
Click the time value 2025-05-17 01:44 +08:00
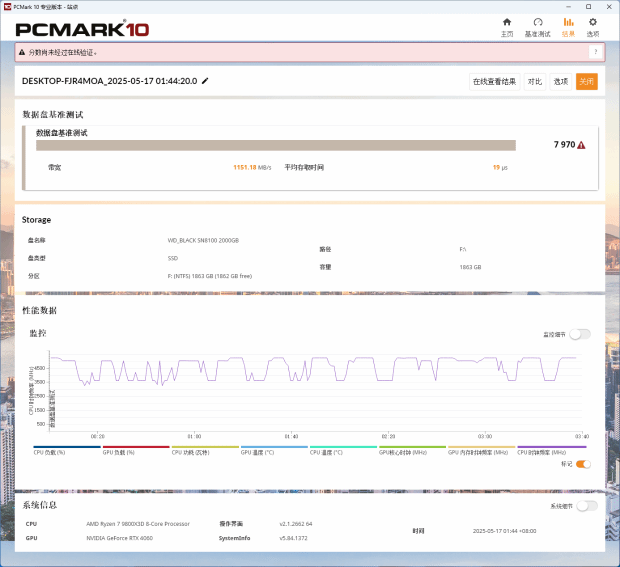[505, 531]
